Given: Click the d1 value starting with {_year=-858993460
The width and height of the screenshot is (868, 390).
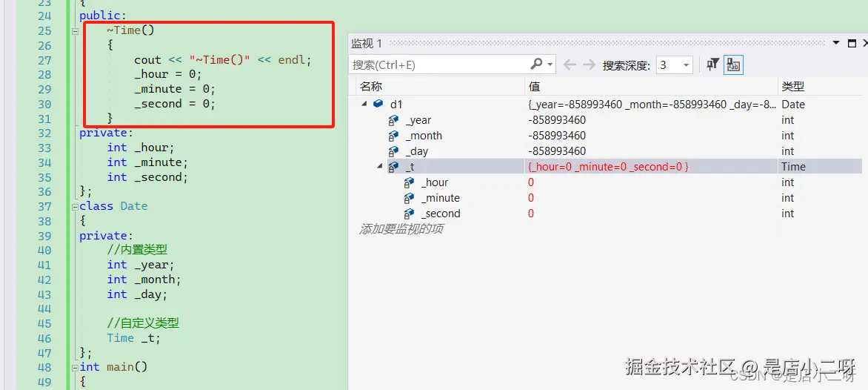Looking at the screenshot, I should pos(652,104).
